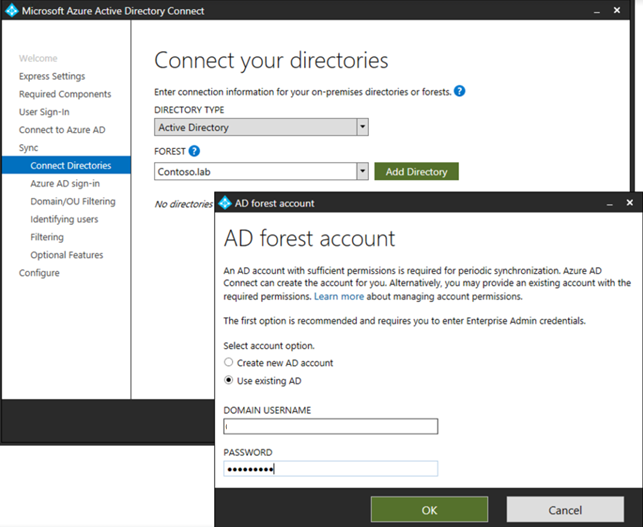
Task: Click help icon next to FOREST label
Action: click(194, 151)
